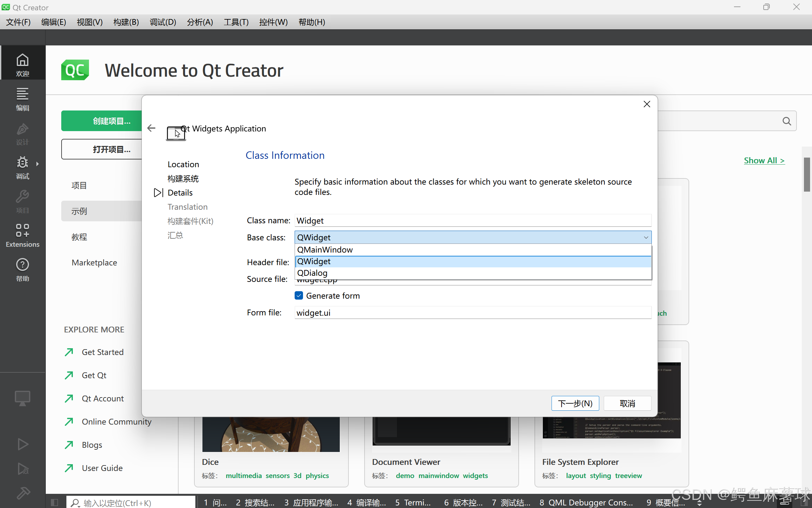Click the User Guide arrow icon
The width and height of the screenshot is (812, 508).
tap(69, 468)
